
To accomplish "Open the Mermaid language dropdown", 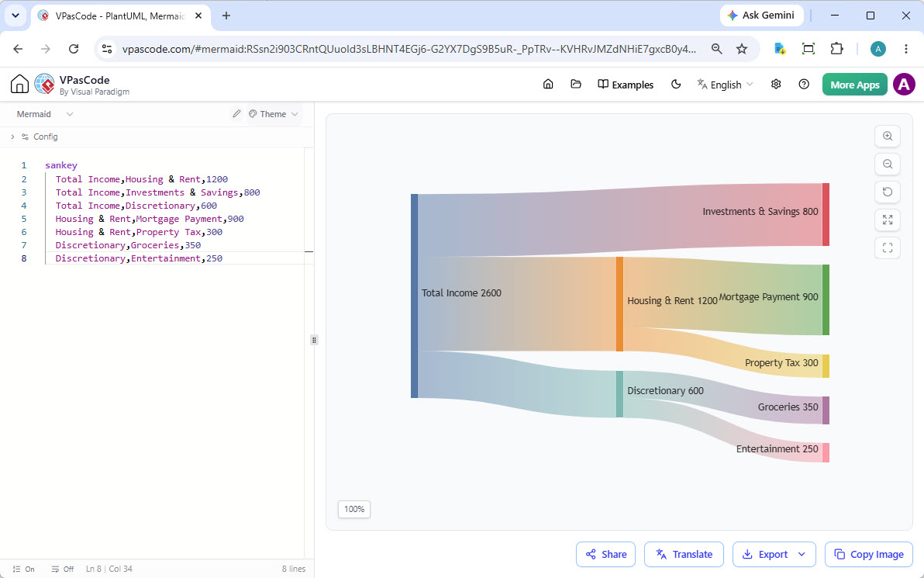I will (x=45, y=114).
